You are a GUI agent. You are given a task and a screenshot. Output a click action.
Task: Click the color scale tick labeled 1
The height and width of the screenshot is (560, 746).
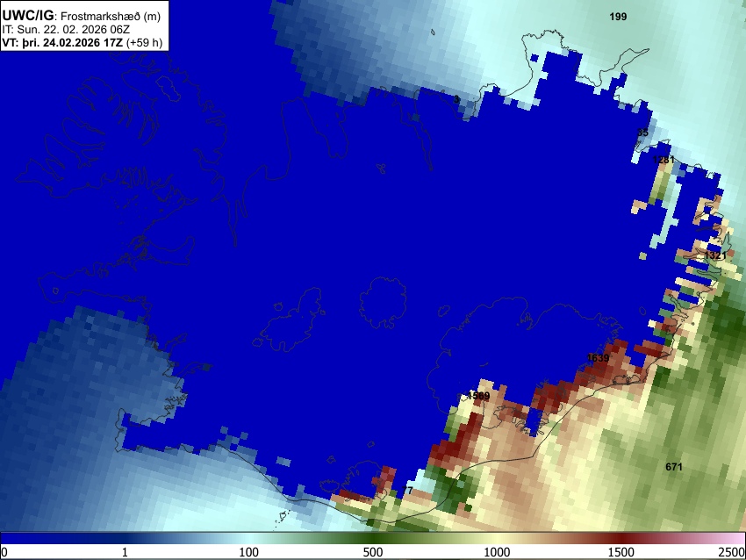pos(125,552)
